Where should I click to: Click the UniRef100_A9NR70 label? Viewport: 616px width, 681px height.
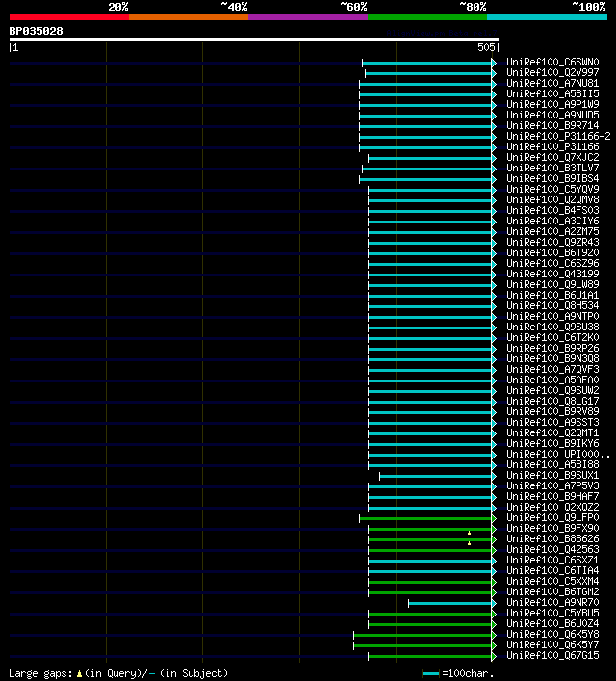click(x=552, y=602)
